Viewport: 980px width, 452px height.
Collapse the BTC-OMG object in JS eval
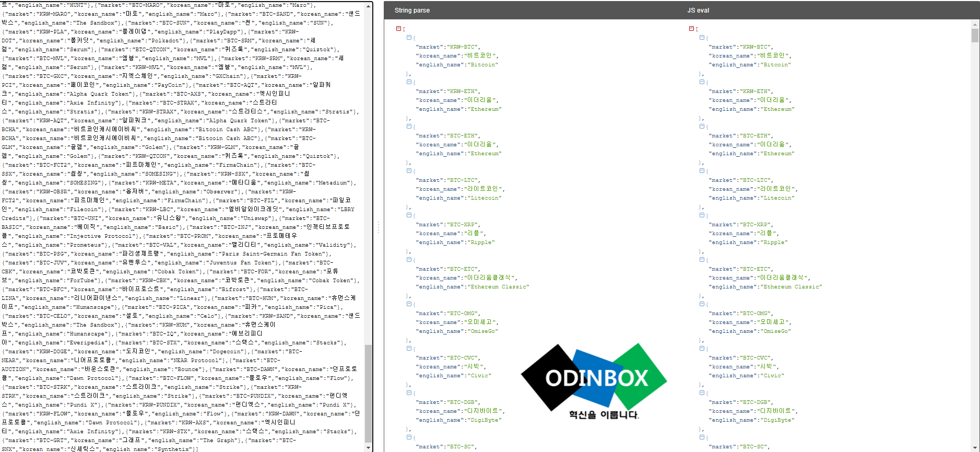coord(702,304)
